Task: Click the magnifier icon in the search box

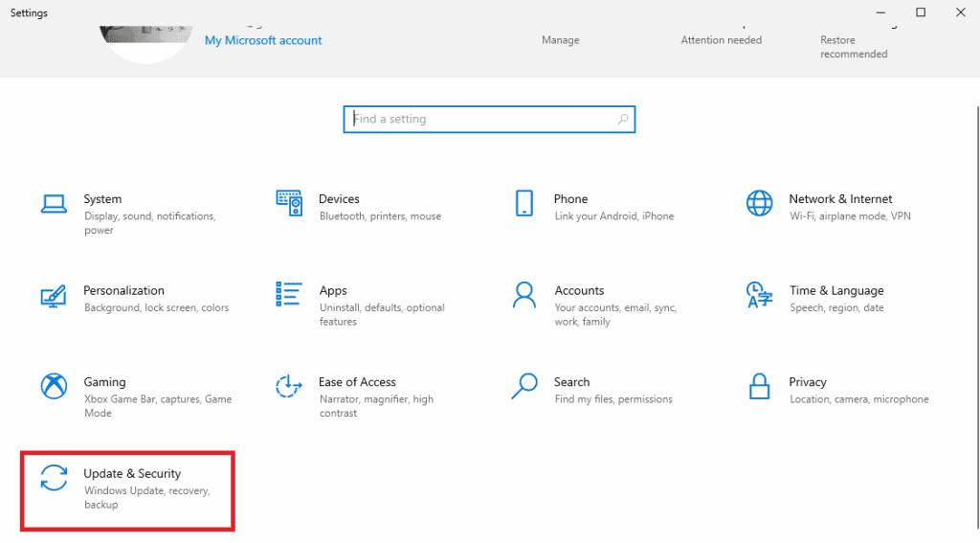Action: [x=622, y=119]
